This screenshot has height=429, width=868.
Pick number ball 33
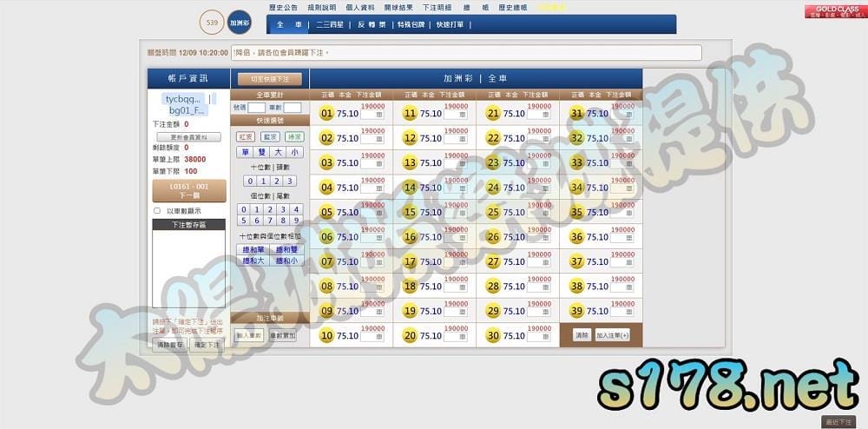coord(577,163)
